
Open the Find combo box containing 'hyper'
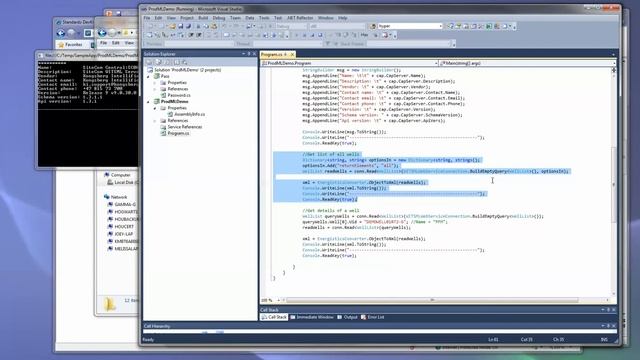(409, 26)
